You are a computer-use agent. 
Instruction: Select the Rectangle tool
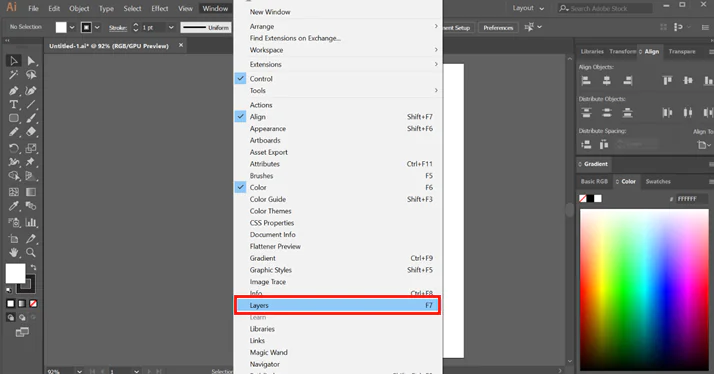(14, 118)
